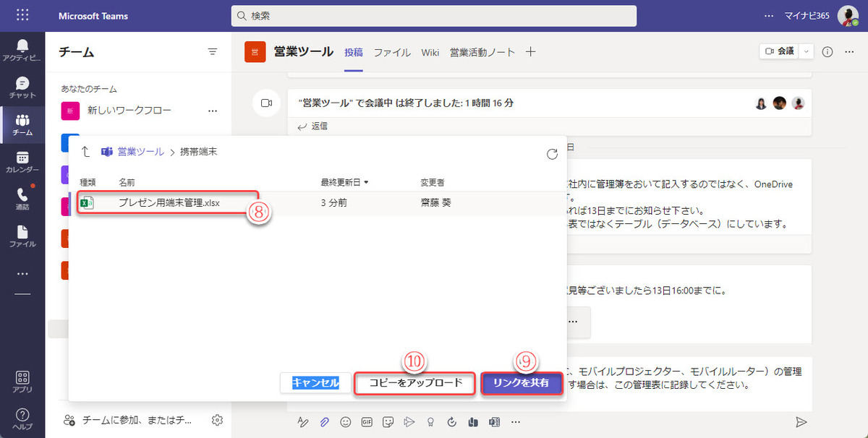Open the app launcher grid icon
This screenshot has height=438, width=868.
[x=22, y=15]
